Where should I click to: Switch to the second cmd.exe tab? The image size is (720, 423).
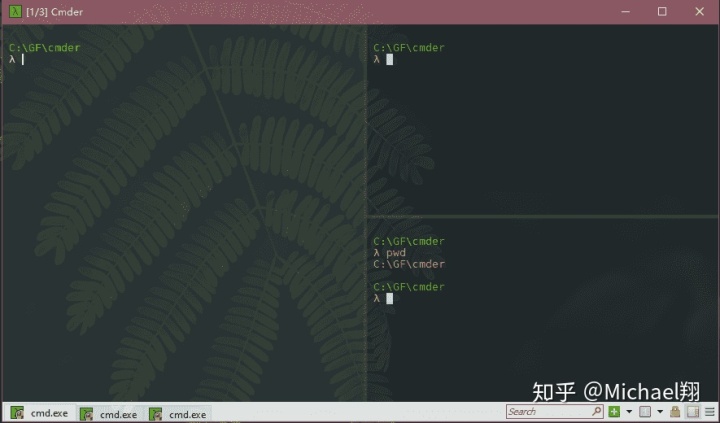(109, 414)
